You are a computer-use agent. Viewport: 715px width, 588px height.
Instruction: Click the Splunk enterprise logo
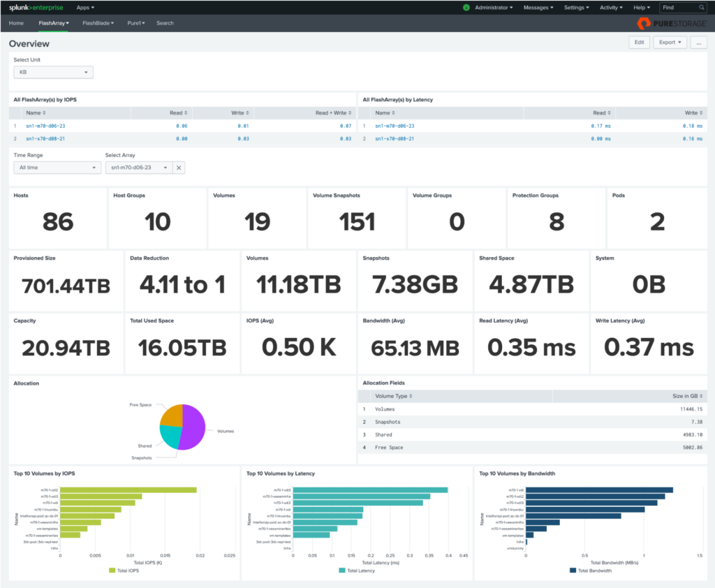(x=36, y=7)
